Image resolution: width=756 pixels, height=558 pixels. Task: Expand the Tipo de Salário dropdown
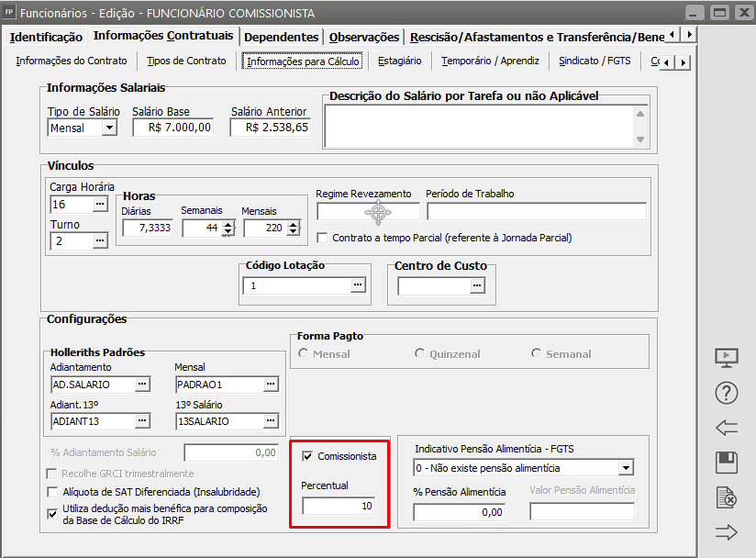coord(109,128)
